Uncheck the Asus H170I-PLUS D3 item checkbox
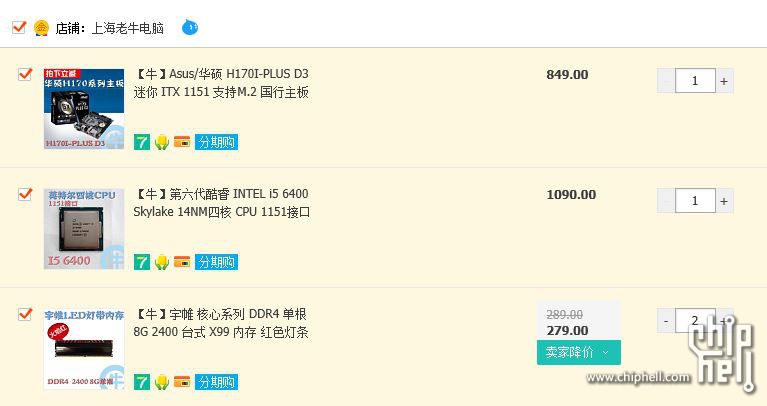This screenshot has height=406, width=767. tap(25, 74)
